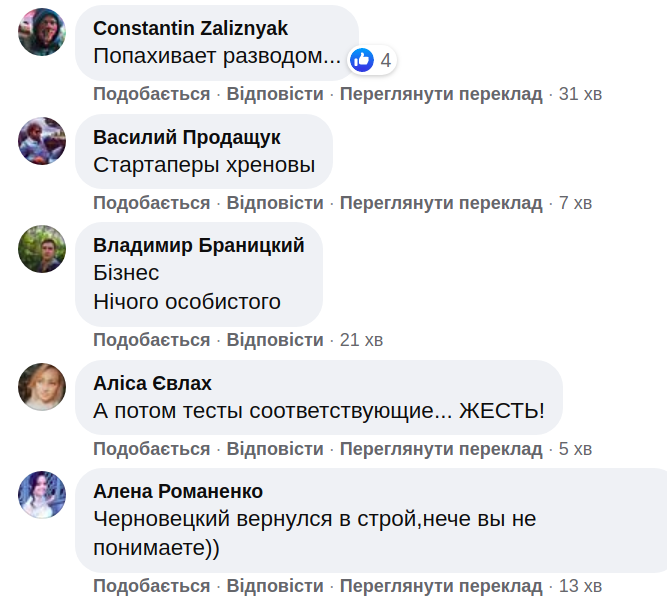View translation of Constantin Zaliznyak's comment
This screenshot has width=667, height=599.
(x=441, y=94)
